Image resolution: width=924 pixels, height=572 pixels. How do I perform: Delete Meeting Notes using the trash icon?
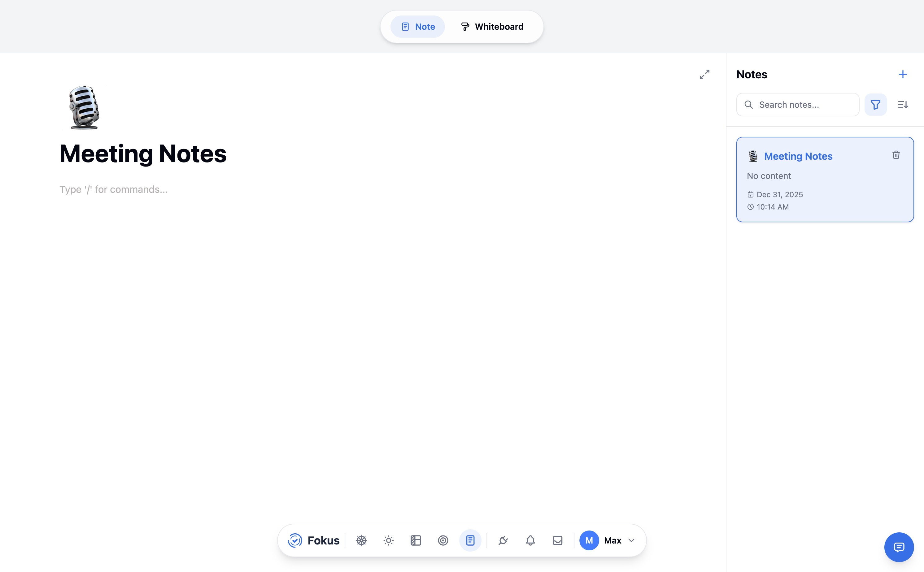tap(896, 154)
